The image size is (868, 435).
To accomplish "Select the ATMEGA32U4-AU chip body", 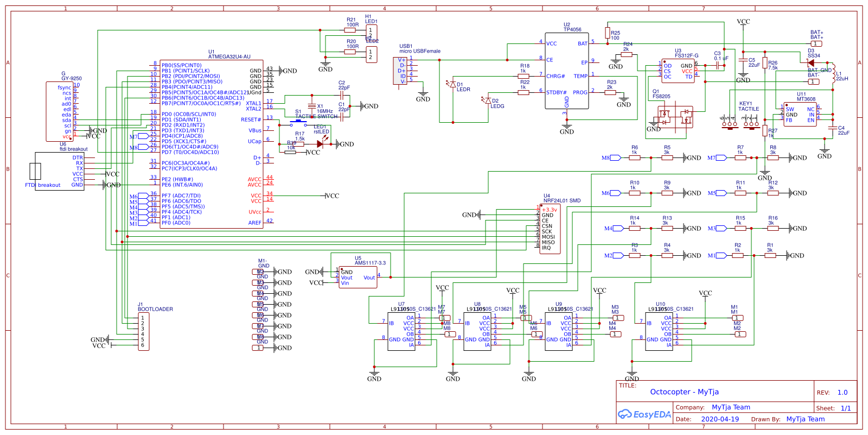I will (x=212, y=144).
